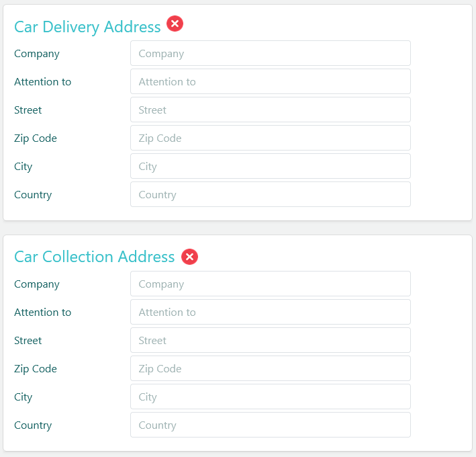
Task: Click the Country label in Car Collection Address
Action: [x=33, y=425]
